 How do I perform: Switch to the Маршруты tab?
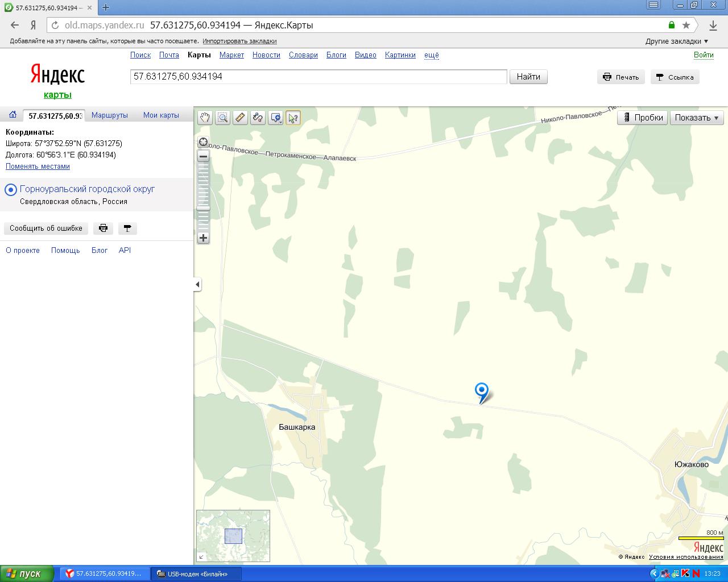pyautogui.click(x=110, y=115)
